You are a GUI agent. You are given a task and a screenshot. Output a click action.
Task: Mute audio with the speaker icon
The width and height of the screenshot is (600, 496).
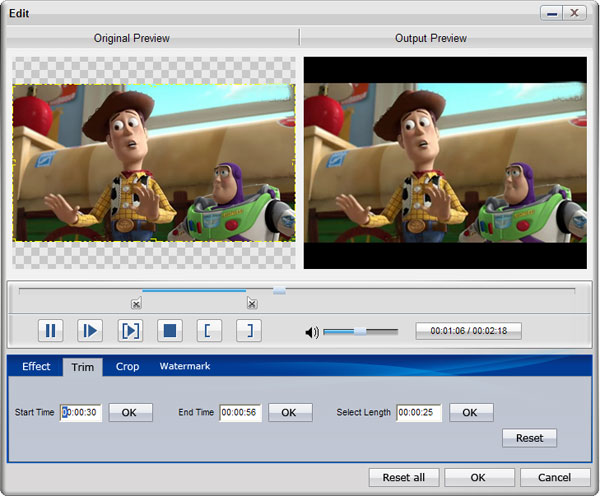(312, 332)
